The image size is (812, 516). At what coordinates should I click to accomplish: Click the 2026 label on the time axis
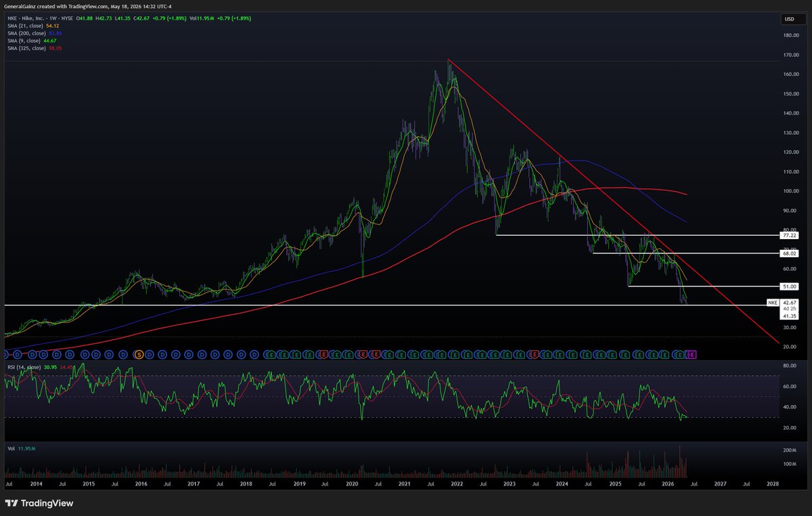coord(667,484)
